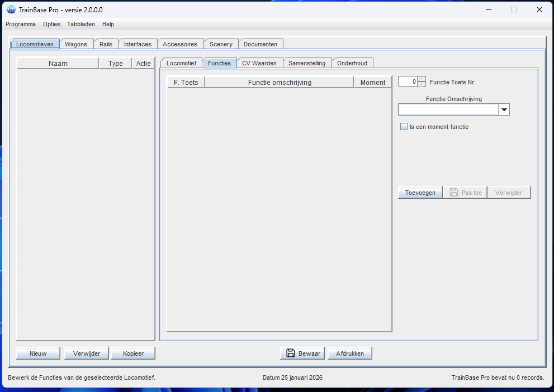The height and width of the screenshot is (392, 554).
Task: Select the Onderhoud tab
Action: tap(352, 63)
